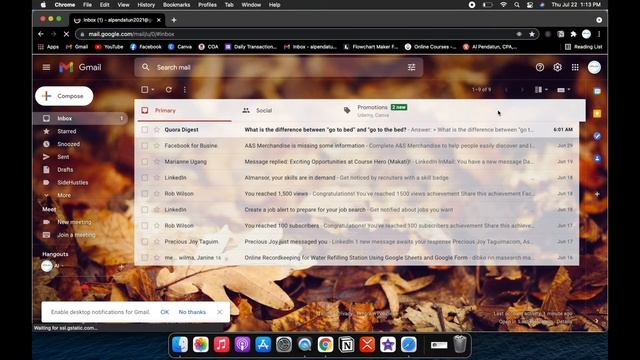Viewport: 640px width, 360px height.
Task: Open the YouTube bookmark in bookmarks bar
Action: 109,47
